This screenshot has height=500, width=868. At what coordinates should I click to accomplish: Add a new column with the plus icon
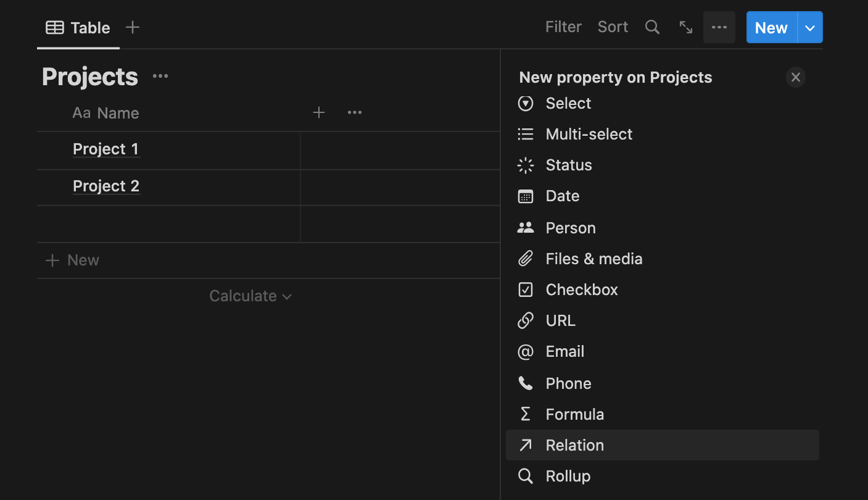pyautogui.click(x=318, y=112)
